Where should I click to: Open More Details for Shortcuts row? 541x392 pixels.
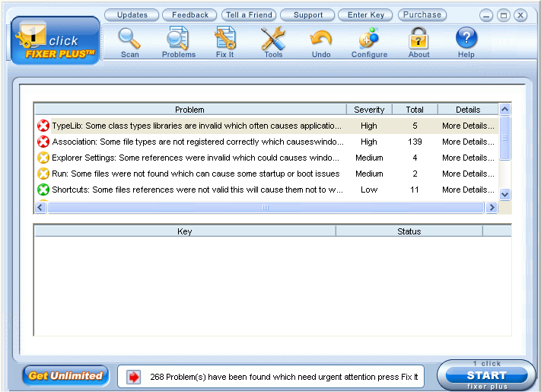(x=468, y=190)
